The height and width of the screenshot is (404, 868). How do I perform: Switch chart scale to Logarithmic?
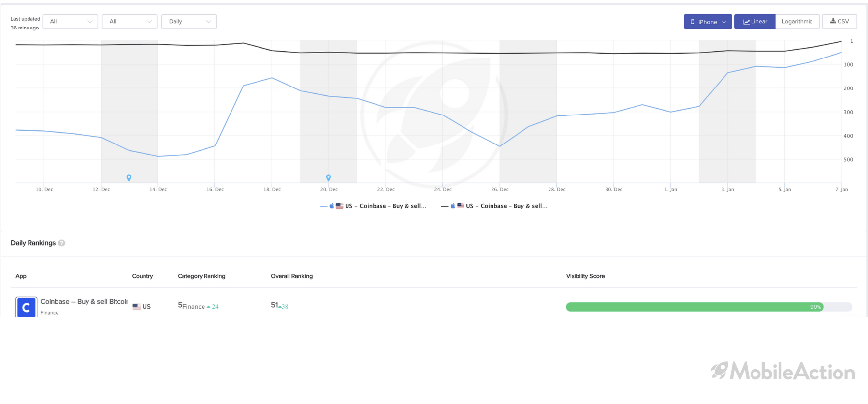coord(797,21)
